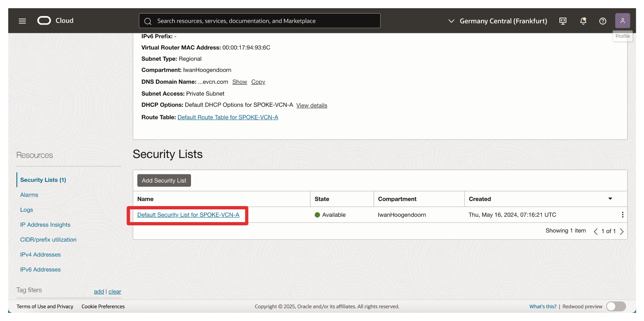Select the Virtual Router MAC Address value
This screenshot has height=321, width=644.
click(246, 48)
